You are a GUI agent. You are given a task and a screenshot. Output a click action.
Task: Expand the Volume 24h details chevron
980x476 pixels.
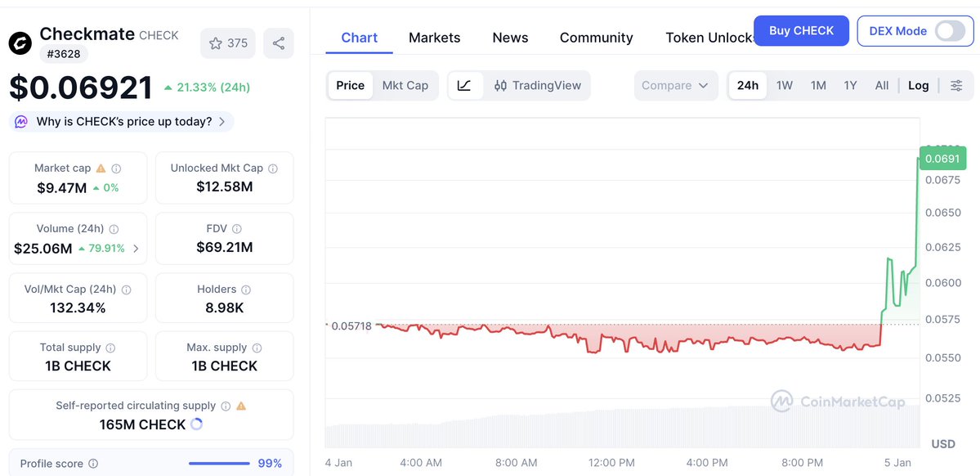pos(136,248)
